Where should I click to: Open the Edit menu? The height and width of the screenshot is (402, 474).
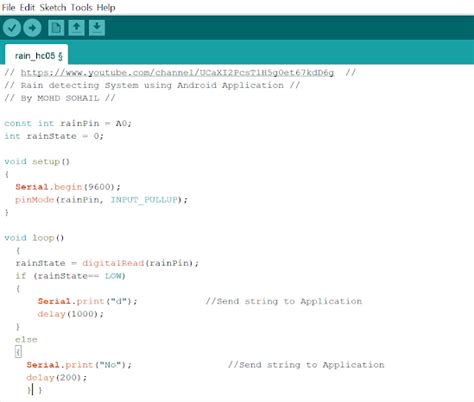27,7
